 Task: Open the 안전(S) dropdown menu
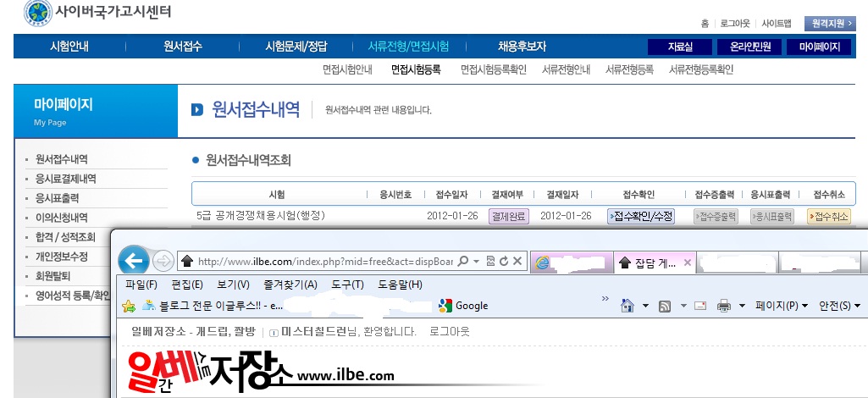click(841, 306)
